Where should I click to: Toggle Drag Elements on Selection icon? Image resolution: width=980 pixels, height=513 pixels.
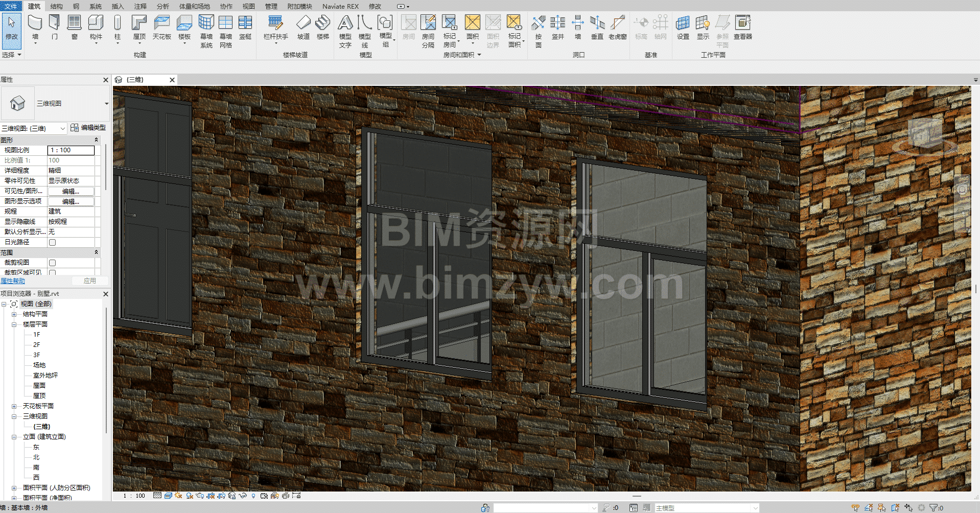pos(908,508)
